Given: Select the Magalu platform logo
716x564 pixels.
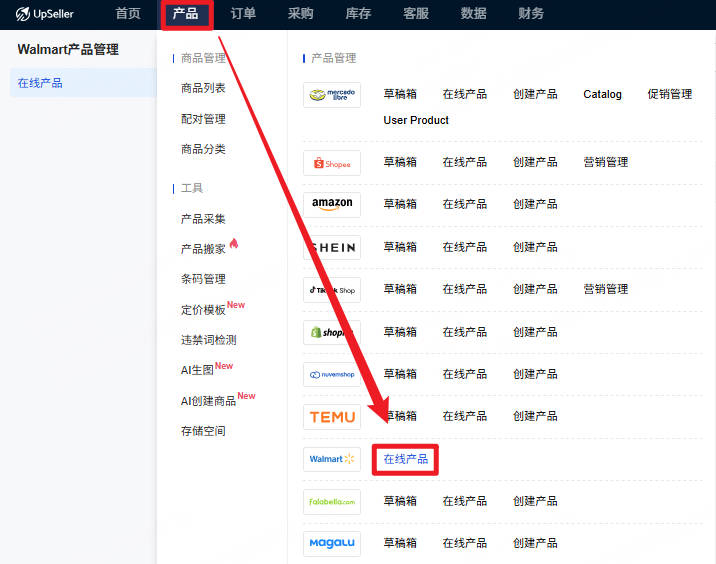Looking at the screenshot, I should [x=332, y=543].
